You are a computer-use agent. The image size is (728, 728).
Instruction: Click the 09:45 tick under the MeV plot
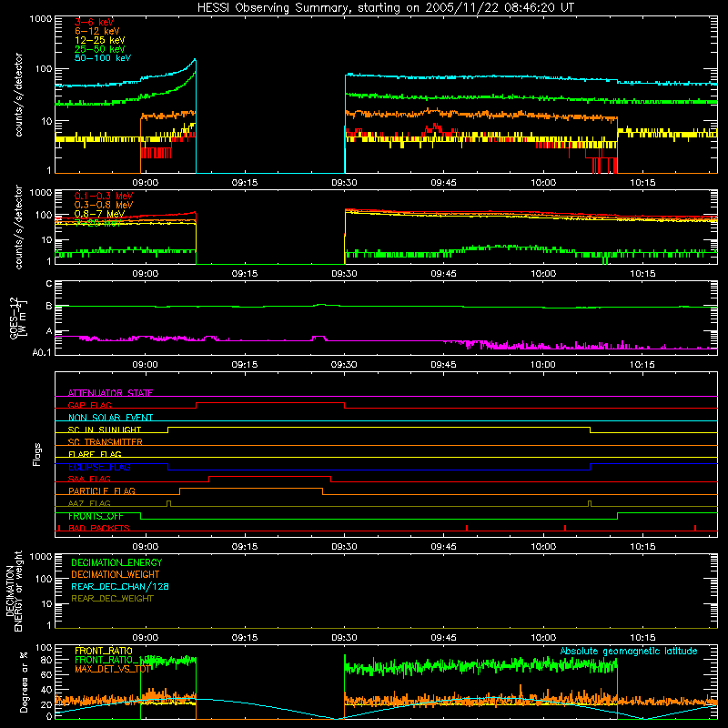443,274
